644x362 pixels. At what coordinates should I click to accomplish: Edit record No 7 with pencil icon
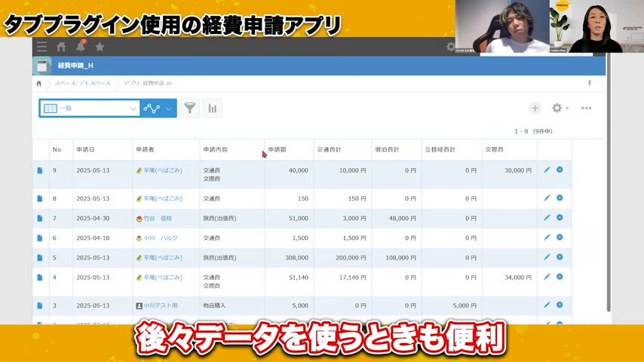coord(547,217)
